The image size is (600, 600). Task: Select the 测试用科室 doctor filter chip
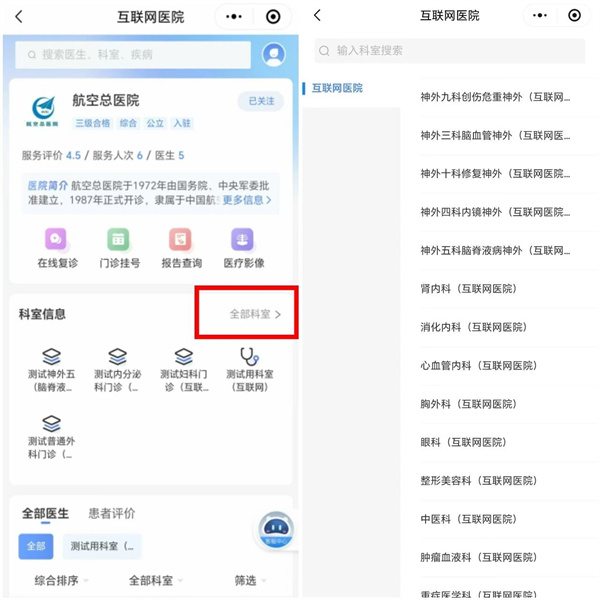tap(102, 546)
